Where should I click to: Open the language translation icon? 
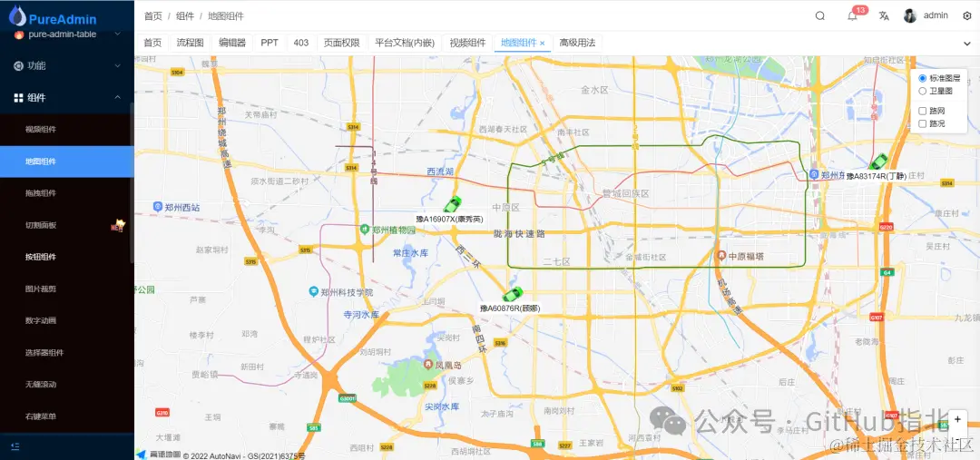884,16
